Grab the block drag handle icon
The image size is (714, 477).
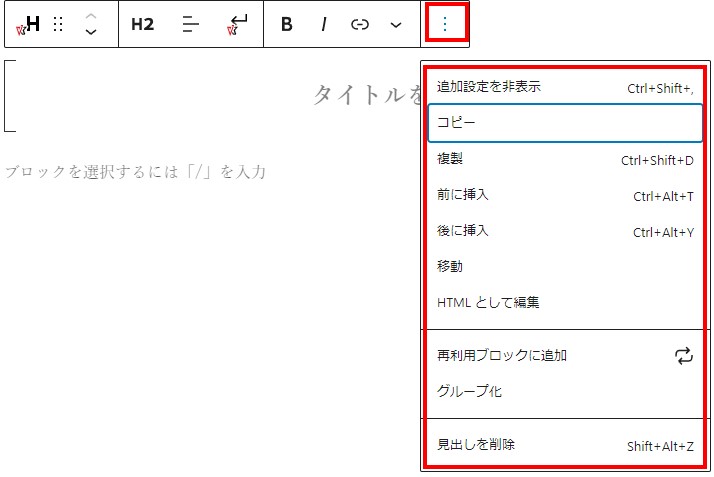(58, 25)
